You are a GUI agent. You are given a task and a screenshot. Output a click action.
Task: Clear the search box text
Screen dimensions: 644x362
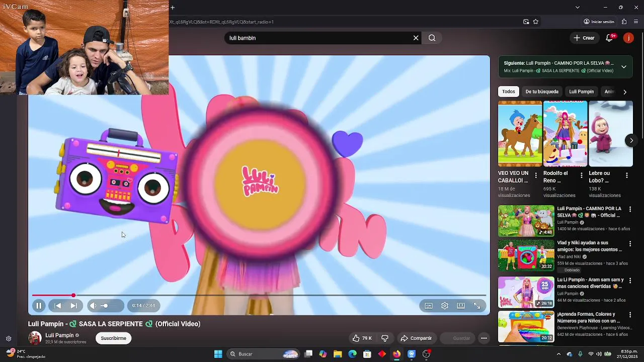click(416, 38)
